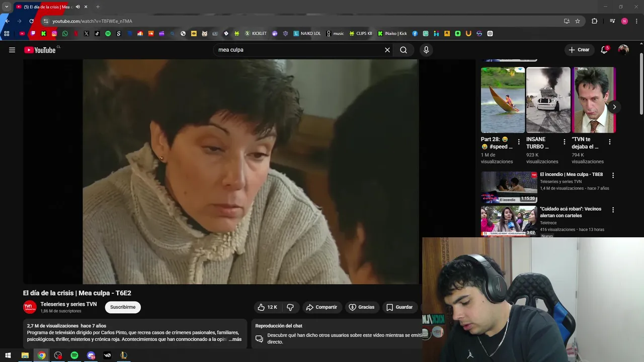Clear the search box with X
This screenshot has width=644, height=362.
coord(387,50)
